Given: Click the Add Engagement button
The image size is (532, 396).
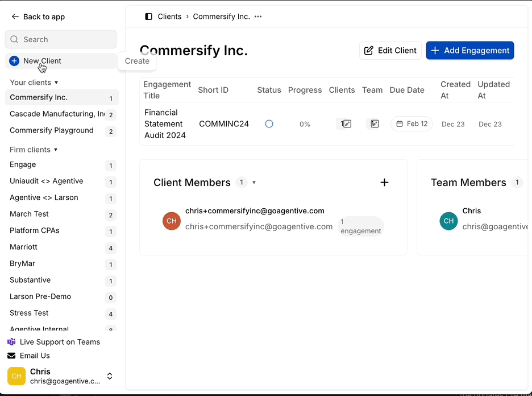Looking at the screenshot, I should 469,50.
